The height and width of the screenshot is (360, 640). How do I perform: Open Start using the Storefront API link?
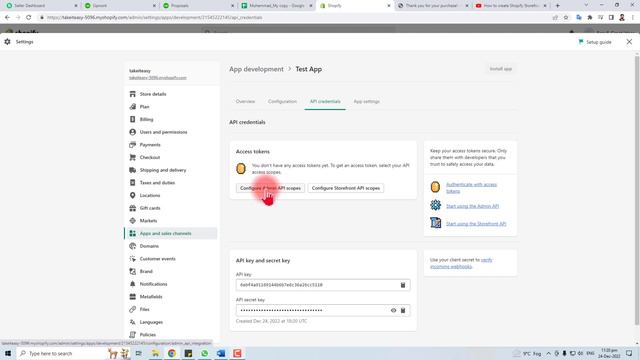[476, 224]
